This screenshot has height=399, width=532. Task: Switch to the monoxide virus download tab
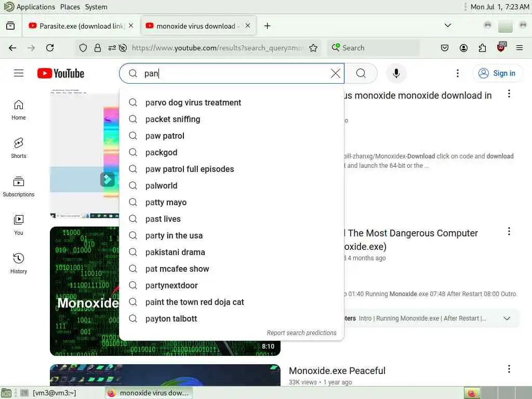coord(198,26)
